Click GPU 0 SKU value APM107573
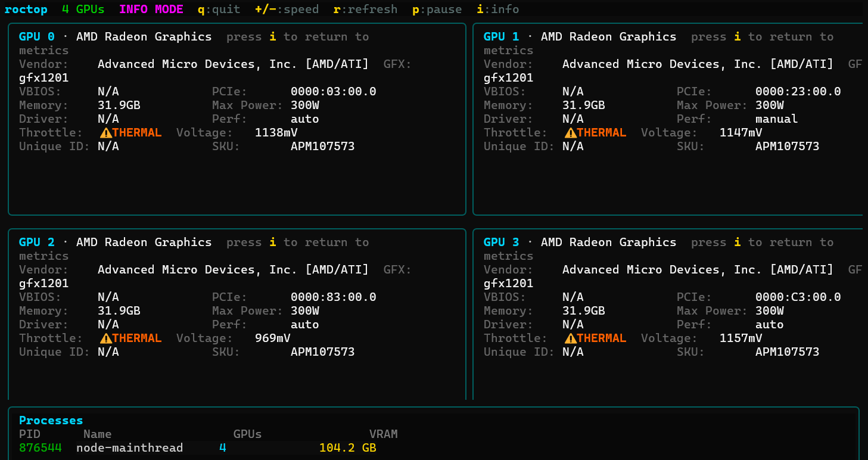Image resolution: width=868 pixels, height=460 pixels. [x=323, y=147]
